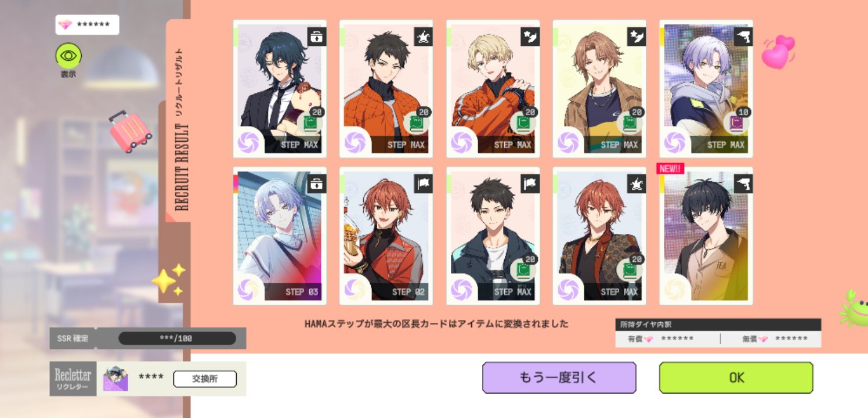Tap the briefcase icon on first top card
Screen dimensions: 868x418
pos(317,37)
